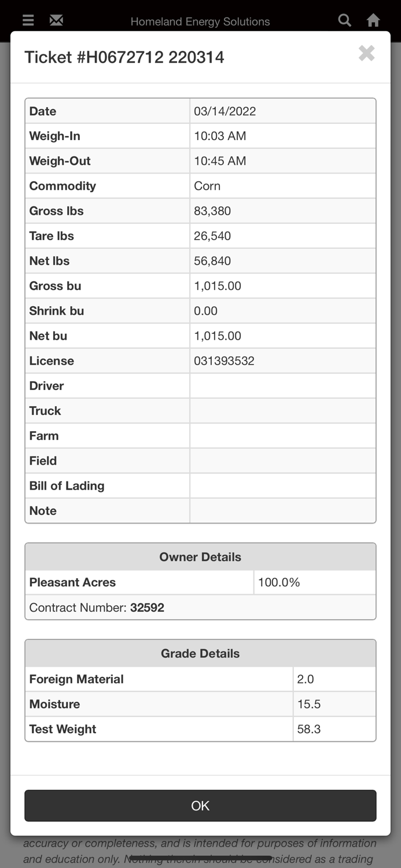Tap the Owner Details header
The height and width of the screenshot is (868, 401).
200,557
